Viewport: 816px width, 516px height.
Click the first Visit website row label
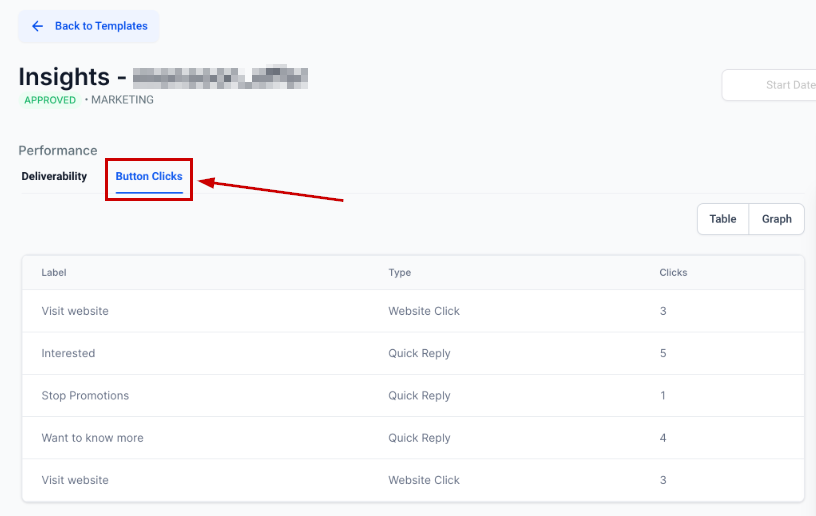click(75, 311)
